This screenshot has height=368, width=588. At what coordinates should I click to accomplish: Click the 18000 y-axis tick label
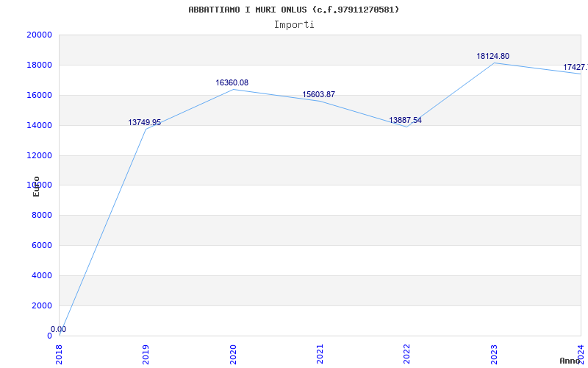click(39, 65)
